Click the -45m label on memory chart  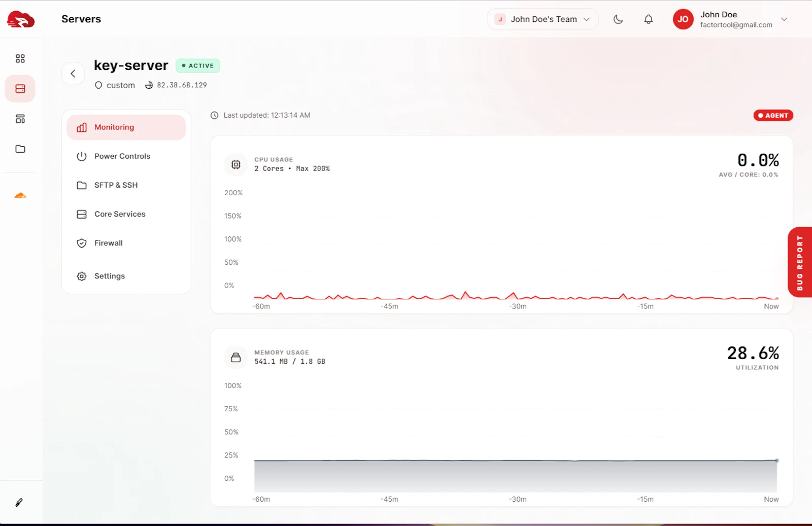[389, 500]
